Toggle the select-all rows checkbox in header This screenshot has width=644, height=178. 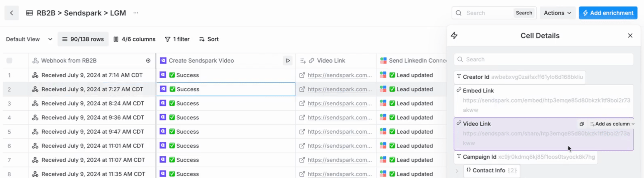point(9,60)
